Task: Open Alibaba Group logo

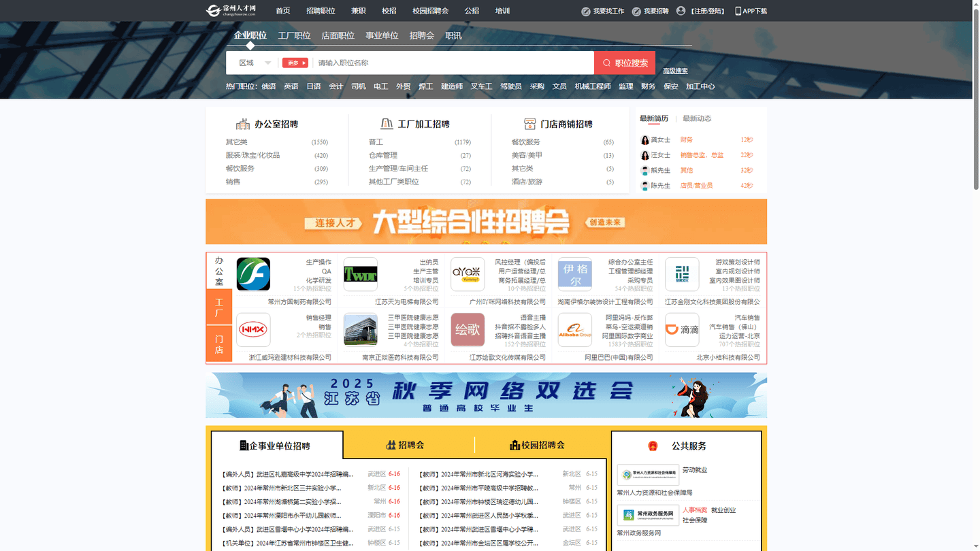Action: pos(575,330)
